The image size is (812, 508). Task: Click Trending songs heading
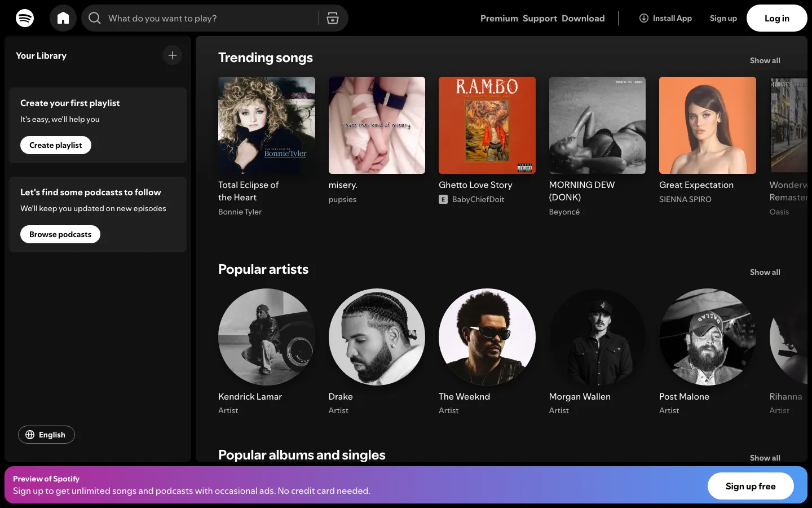click(265, 58)
